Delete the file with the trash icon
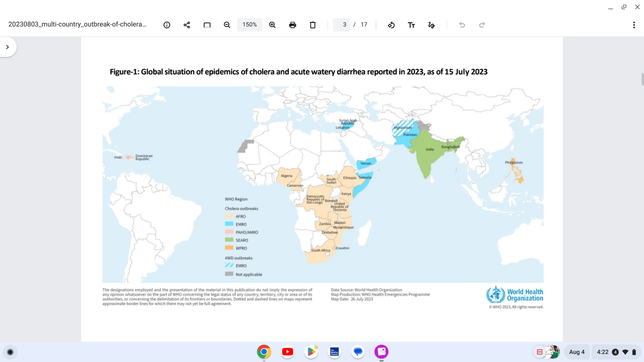This screenshot has height=362, width=644. pyautogui.click(x=313, y=25)
